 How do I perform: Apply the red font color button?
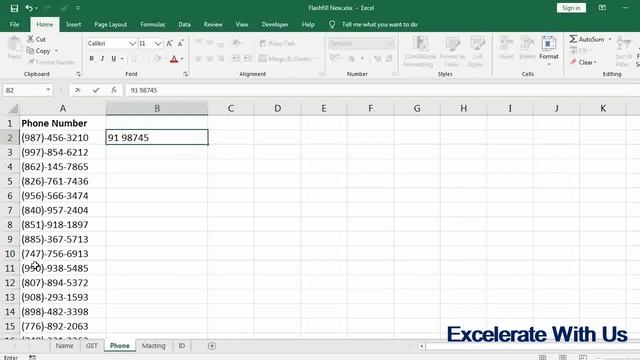point(174,59)
